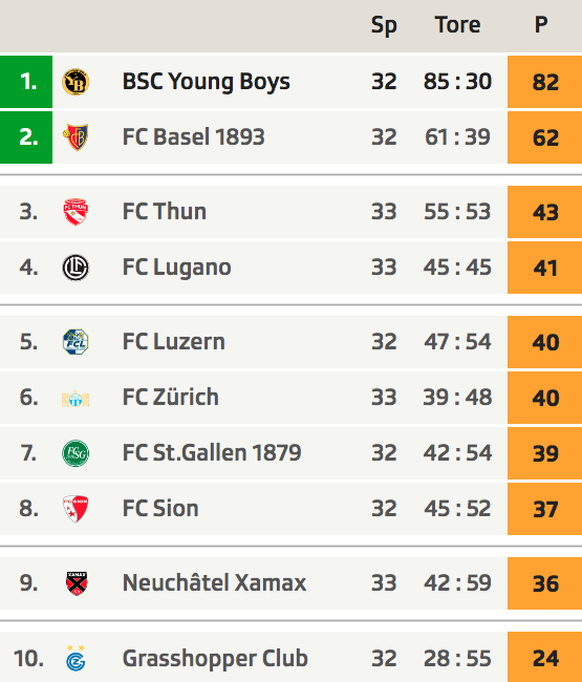
Task: Open the FC Sion shield logo
Action: pos(76,508)
